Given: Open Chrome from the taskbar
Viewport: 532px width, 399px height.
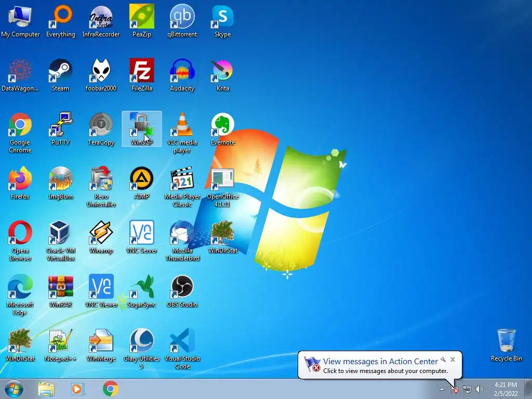Looking at the screenshot, I should (x=111, y=389).
